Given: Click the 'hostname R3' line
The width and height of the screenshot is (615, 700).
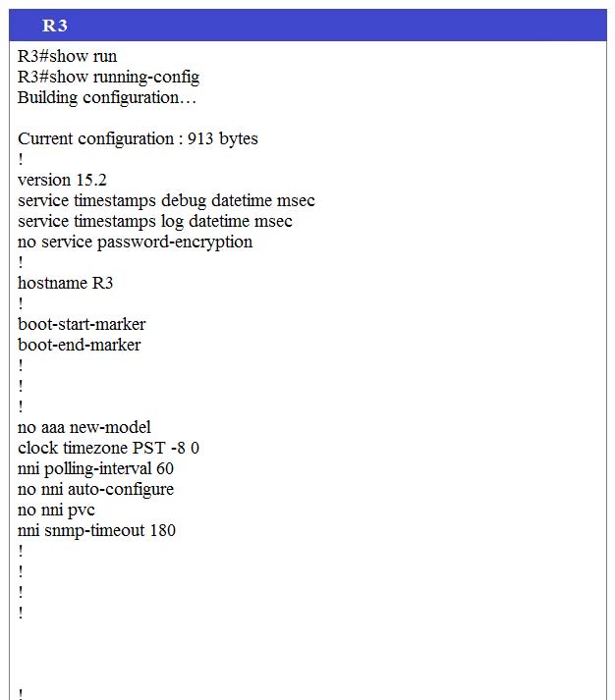Looking at the screenshot, I should coord(66,283).
